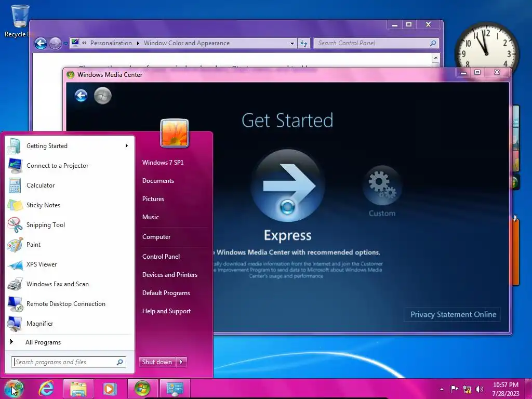This screenshot has height=399, width=532.
Task: Open Action Center flag in system tray
Action: point(454,389)
